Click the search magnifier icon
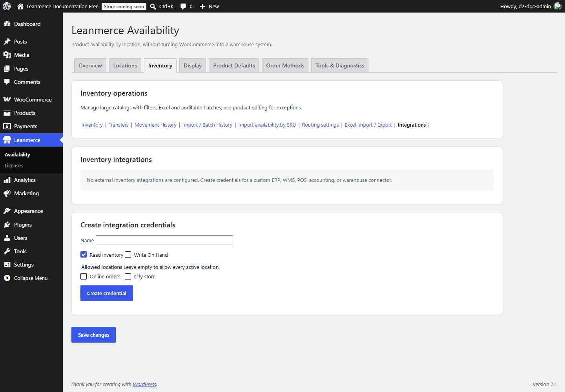This screenshot has width=565, height=392. coord(153,6)
